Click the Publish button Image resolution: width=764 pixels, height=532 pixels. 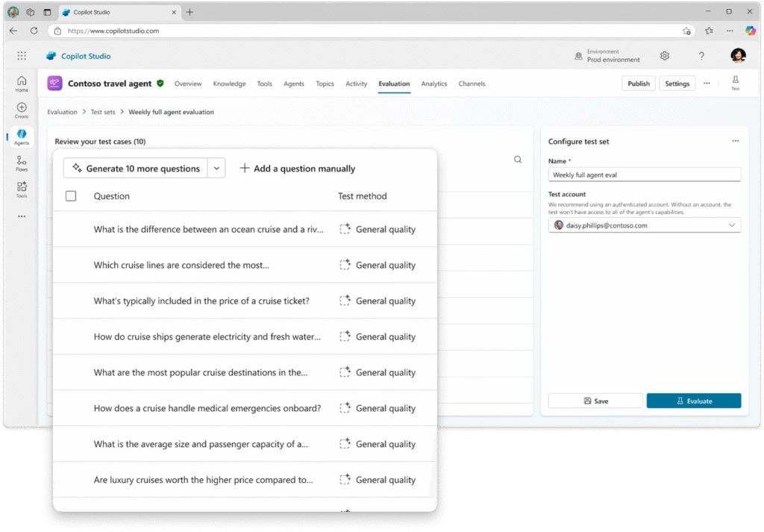(x=639, y=83)
